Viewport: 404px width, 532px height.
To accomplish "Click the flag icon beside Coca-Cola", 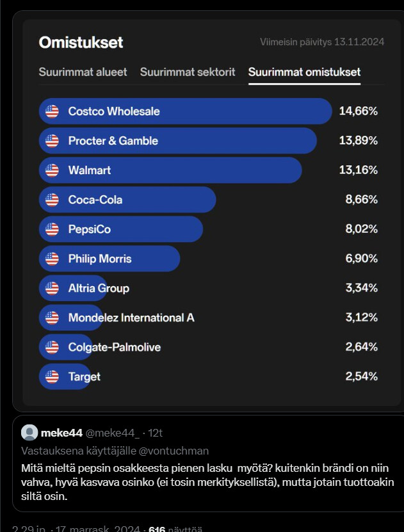I will [52, 200].
